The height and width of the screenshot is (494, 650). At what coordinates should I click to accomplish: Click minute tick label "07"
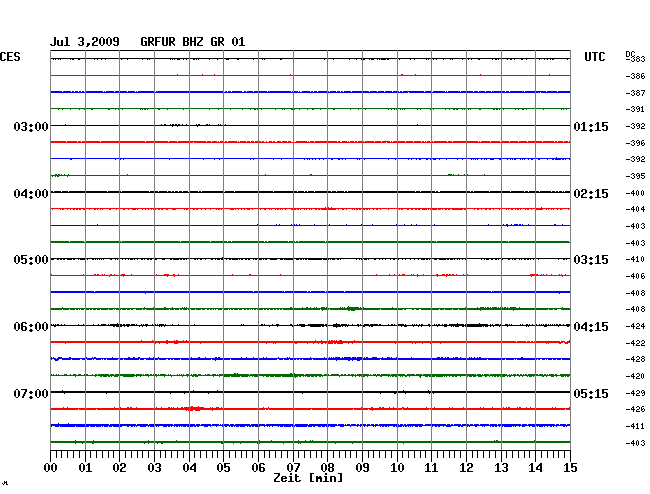pos(293,468)
